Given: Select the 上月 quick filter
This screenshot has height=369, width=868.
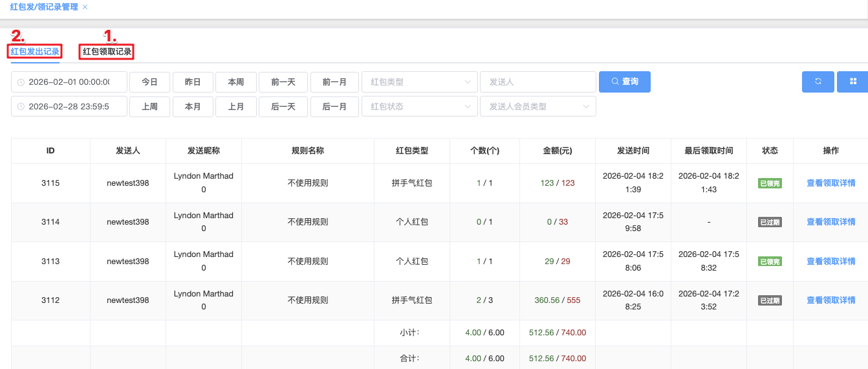Looking at the screenshot, I should tap(235, 106).
